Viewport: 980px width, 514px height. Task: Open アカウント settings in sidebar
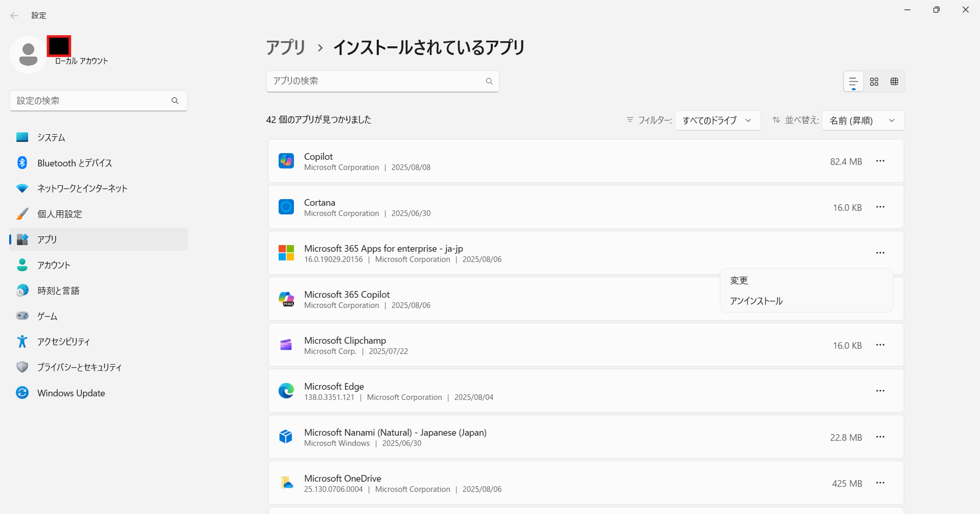click(x=98, y=265)
